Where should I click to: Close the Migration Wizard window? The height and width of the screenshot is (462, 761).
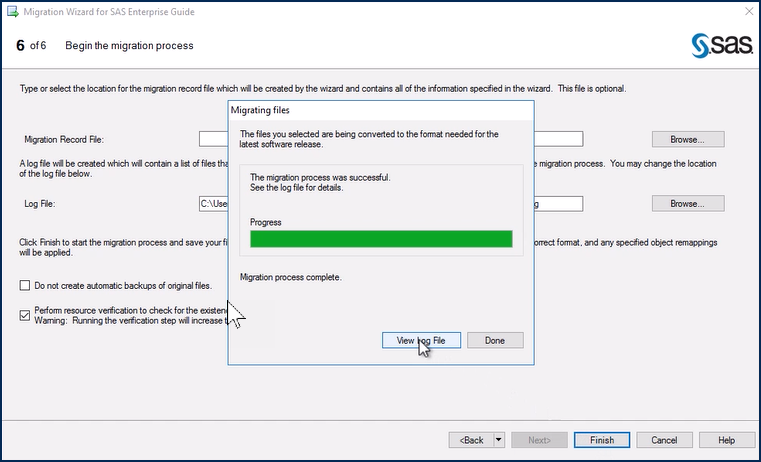[744, 11]
